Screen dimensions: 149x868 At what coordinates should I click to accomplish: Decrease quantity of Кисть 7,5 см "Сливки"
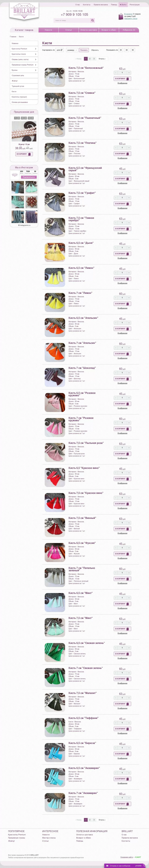[x=116, y=98]
